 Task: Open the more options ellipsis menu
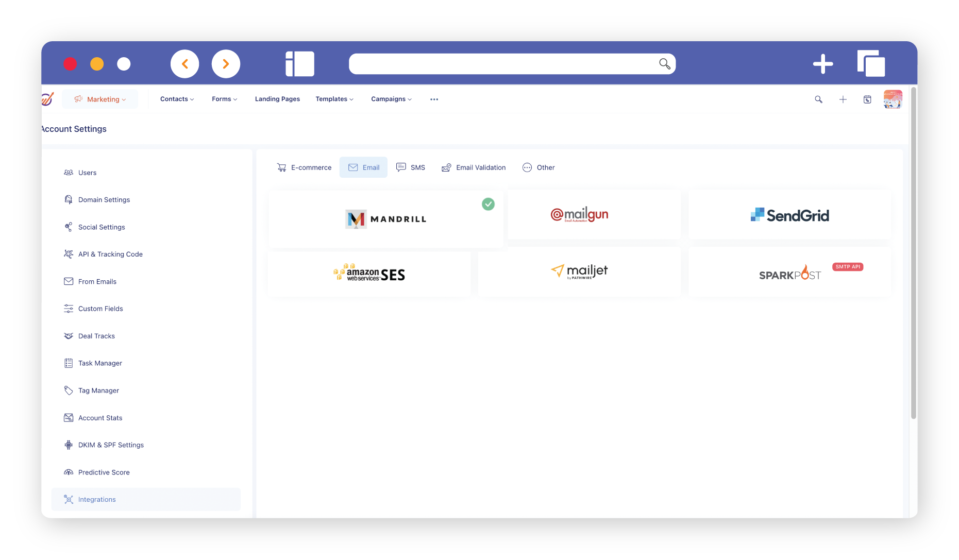[434, 99]
